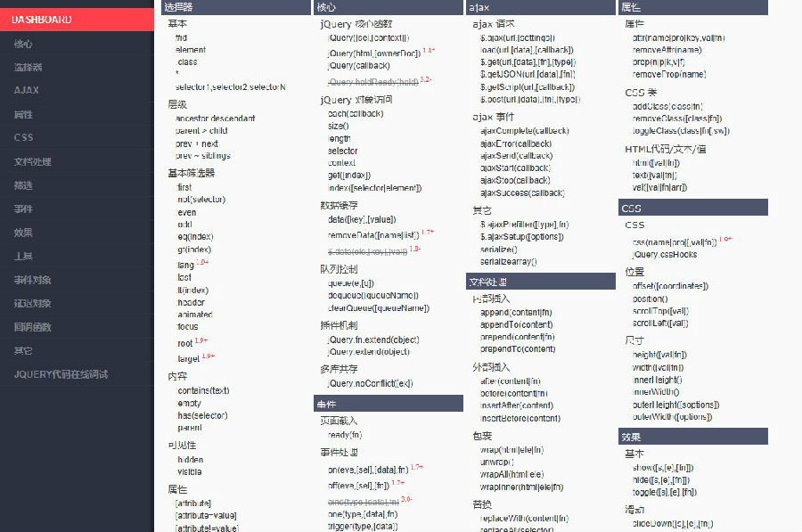The image size is (802, 532).
Task: Open appendTo(content) link
Action: point(517,325)
